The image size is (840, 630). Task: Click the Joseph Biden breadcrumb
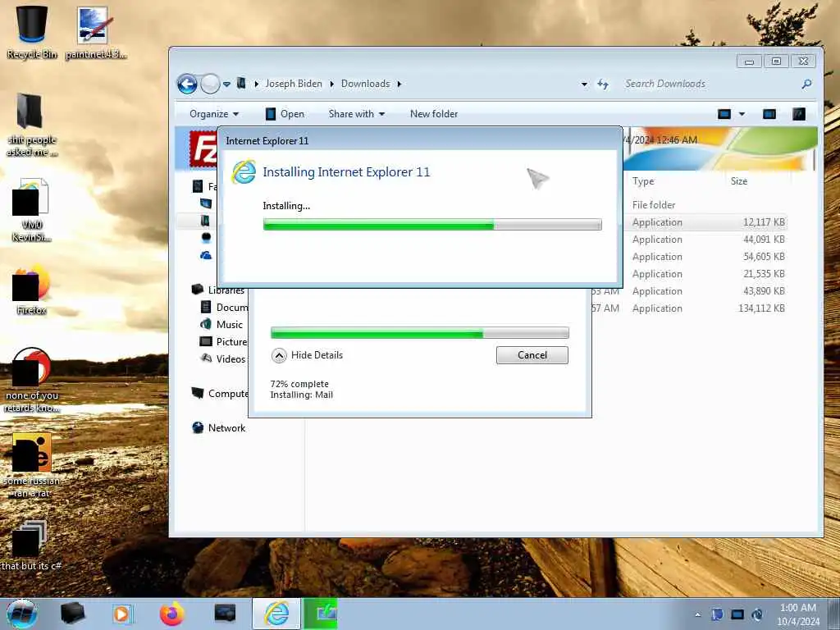[294, 84]
